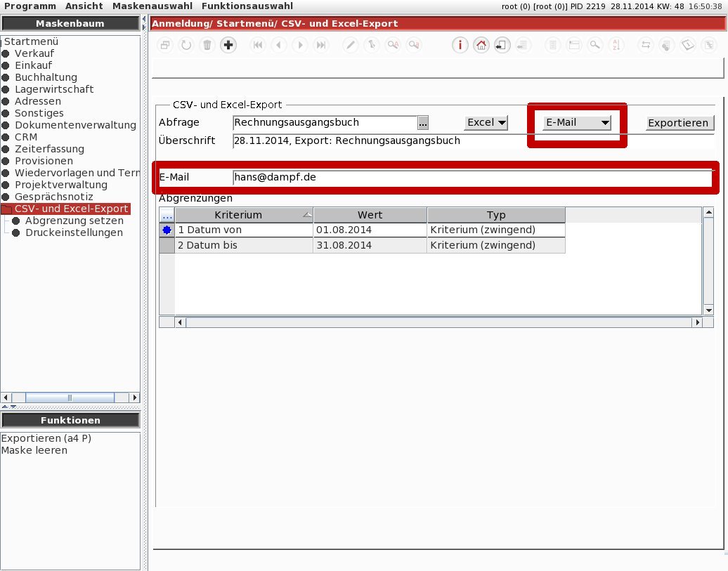
Task: Select row marker of '2 Datum bis'
Action: (167, 245)
